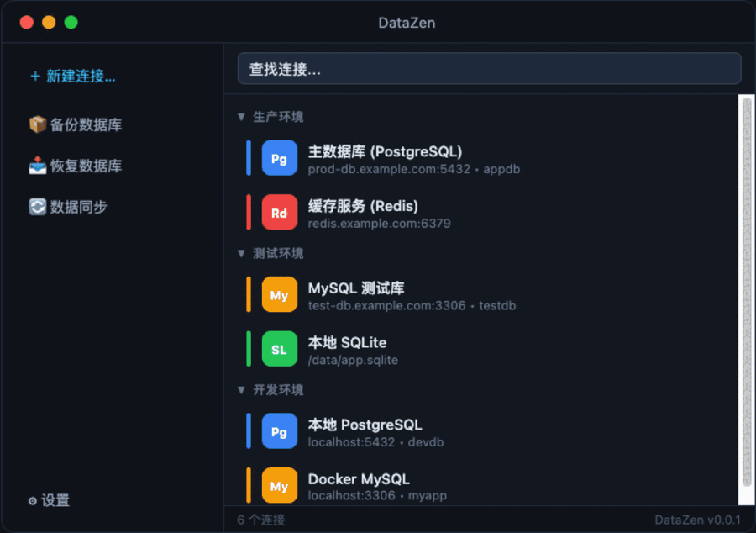Screen dimensions: 756x533
Task: Click the My icon of Docker MySQL
Action: tap(279, 485)
